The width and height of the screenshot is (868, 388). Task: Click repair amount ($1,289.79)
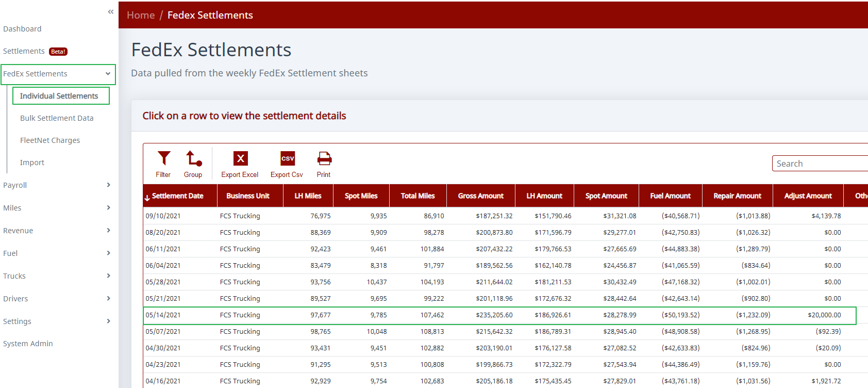[754, 249]
